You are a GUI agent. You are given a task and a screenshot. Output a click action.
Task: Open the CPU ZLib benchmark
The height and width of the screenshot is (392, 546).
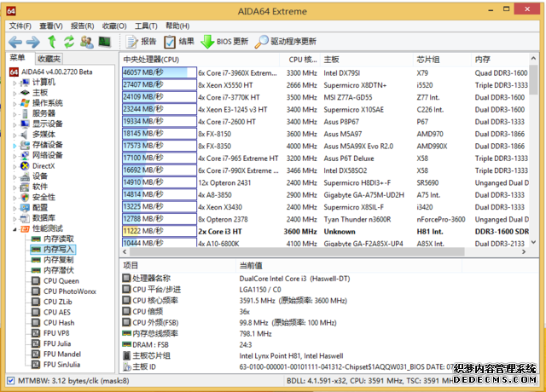click(x=52, y=302)
